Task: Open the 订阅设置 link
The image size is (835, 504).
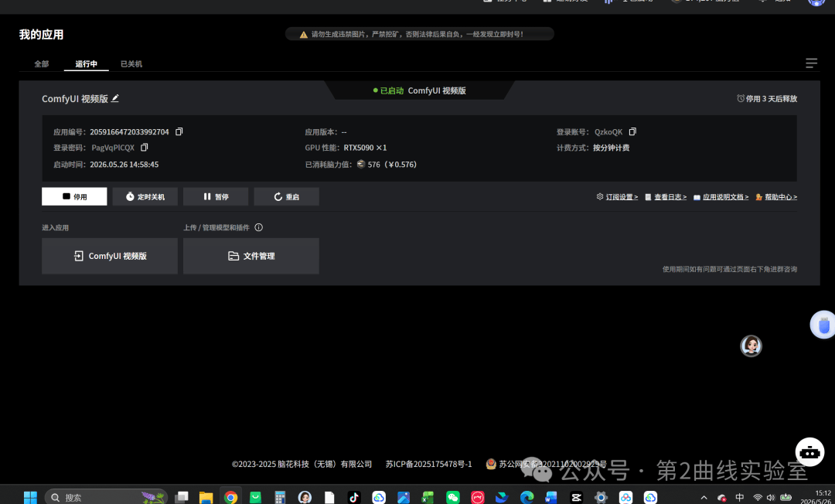Action: tap(617, 197)
